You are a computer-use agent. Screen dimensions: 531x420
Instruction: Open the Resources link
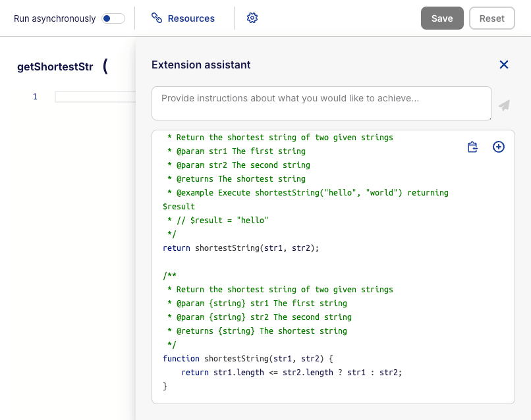tap(191, 18)
